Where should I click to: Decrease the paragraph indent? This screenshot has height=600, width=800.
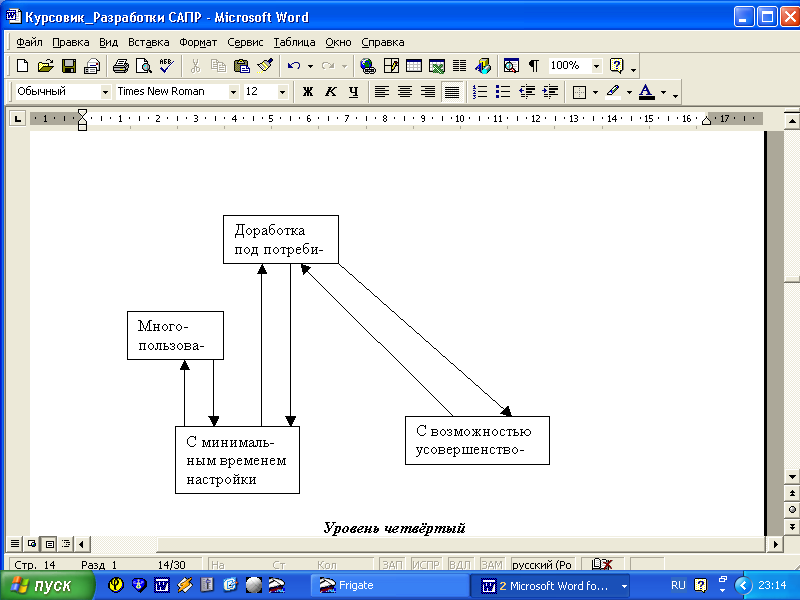(527, 92)
